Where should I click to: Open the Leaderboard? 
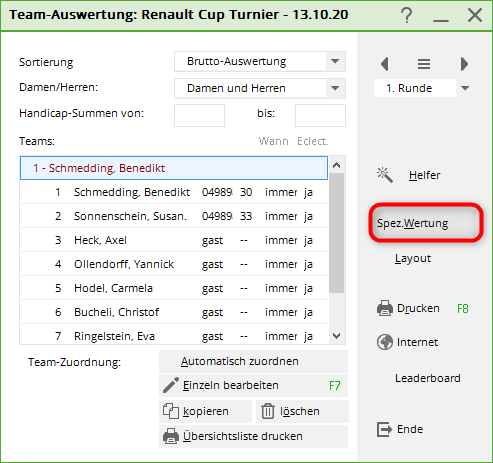[428, 378]
